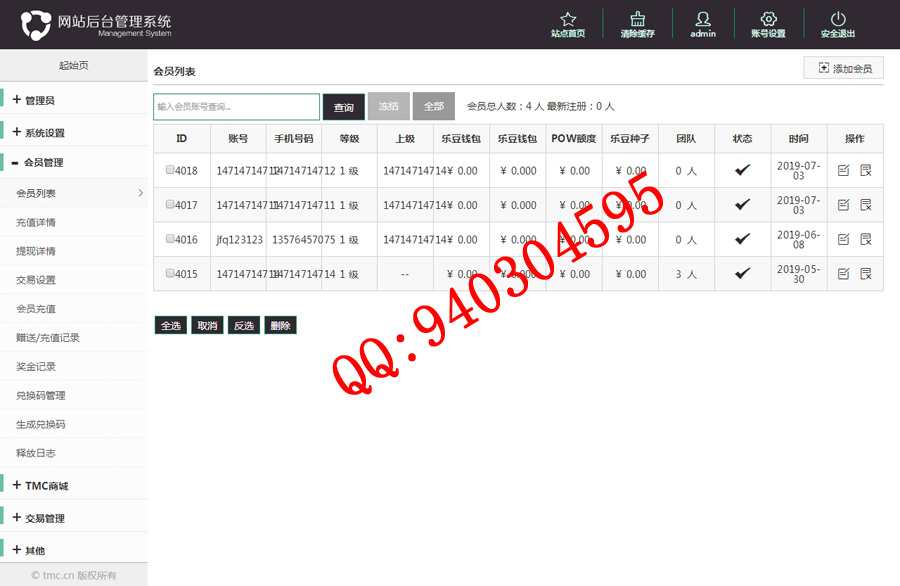Click edit icon for member 4015

843,274
